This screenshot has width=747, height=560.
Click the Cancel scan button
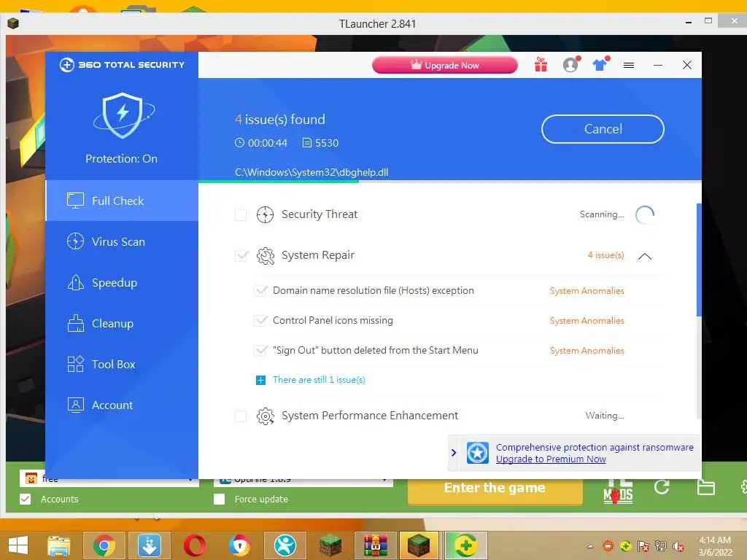(603, 129)
